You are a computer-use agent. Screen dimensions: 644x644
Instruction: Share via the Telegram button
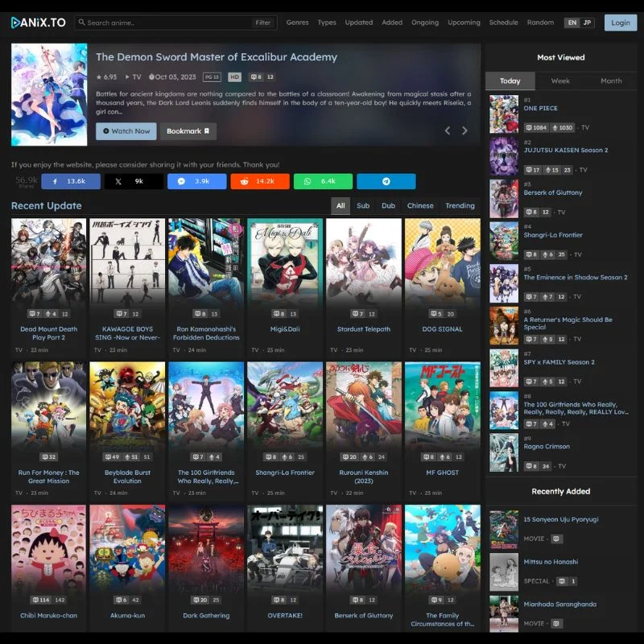click(386, 181)
